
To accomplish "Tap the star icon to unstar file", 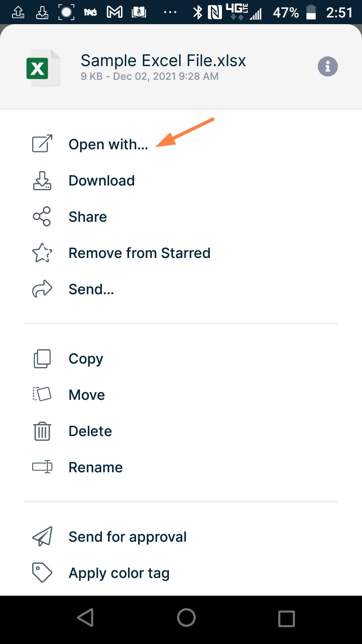I will [x=42, y=253].
